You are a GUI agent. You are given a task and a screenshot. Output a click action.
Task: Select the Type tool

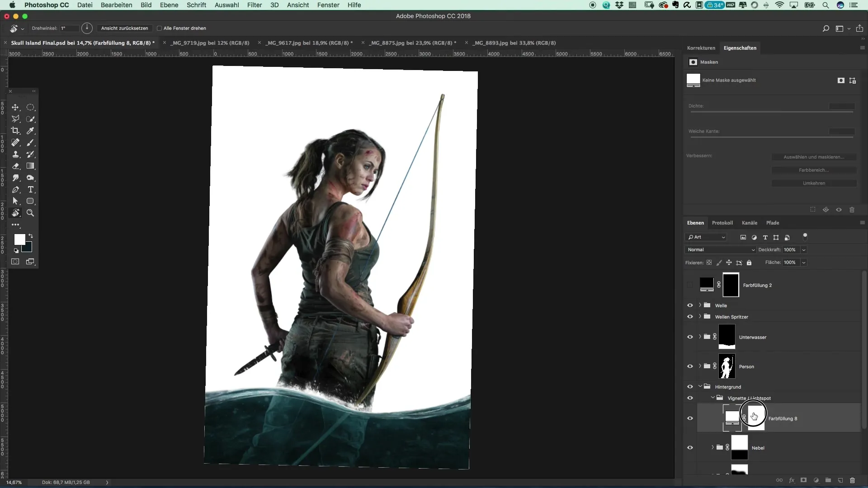[30, 189]
